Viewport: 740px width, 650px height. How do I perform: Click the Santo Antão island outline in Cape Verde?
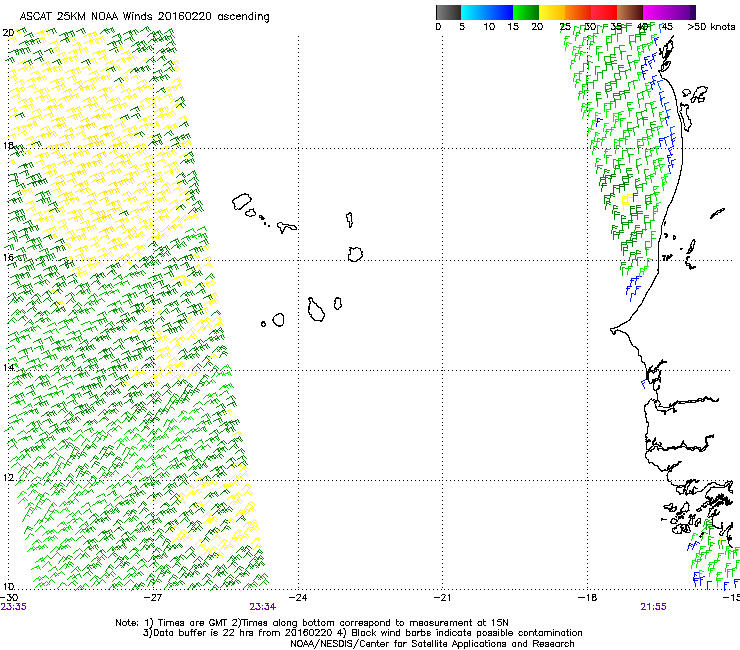[242, 202]
